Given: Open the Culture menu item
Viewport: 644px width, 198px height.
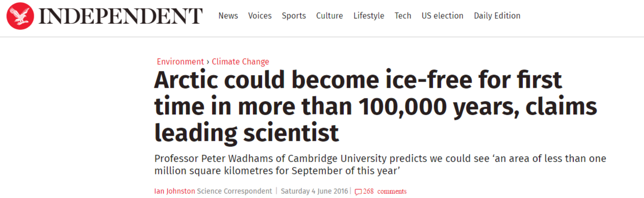Looking at the screenshot, I should tap(329, 16).
